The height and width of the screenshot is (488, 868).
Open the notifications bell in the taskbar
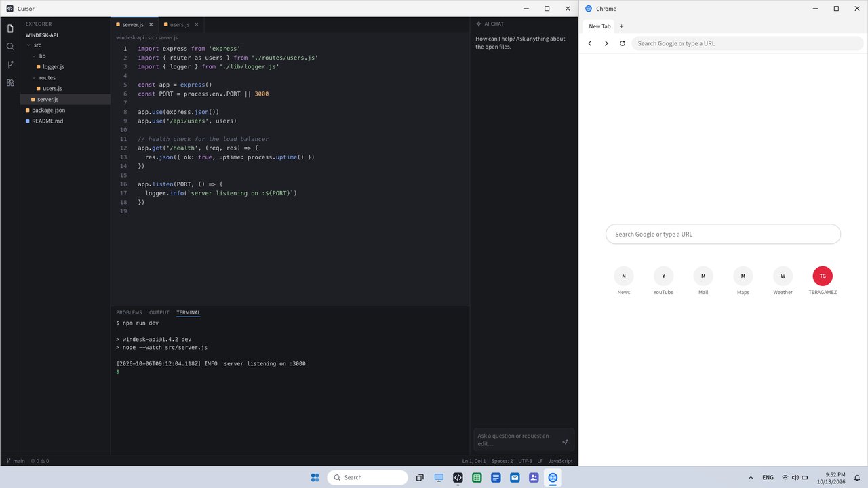point(857,478)
